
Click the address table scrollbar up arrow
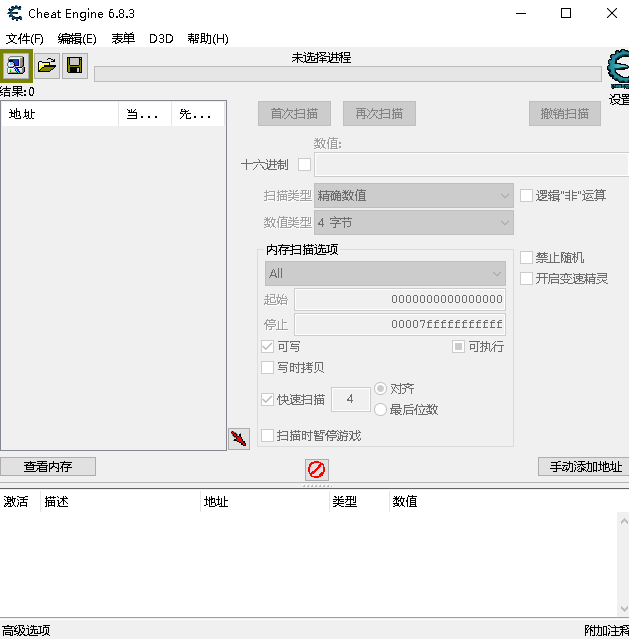pyautogui.click(x=624, y=521)
